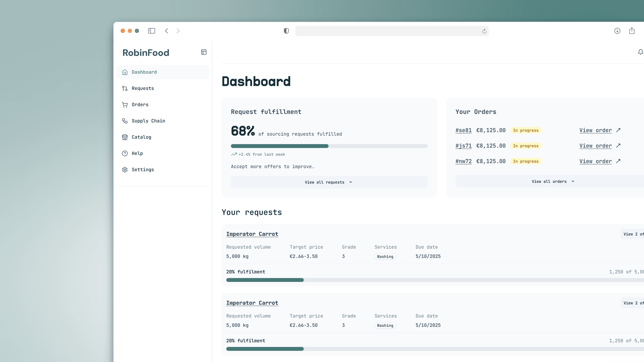This screenshot has height=362, width=644.
Task: Click Washing service tag in first request
Action: 385,257
